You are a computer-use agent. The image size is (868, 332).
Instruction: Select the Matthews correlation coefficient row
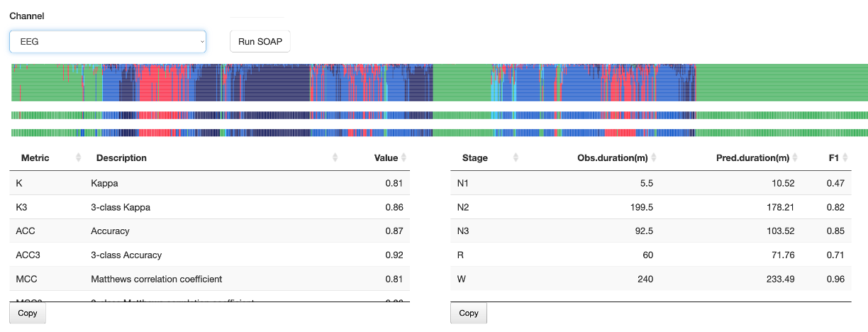click(209, 279)
